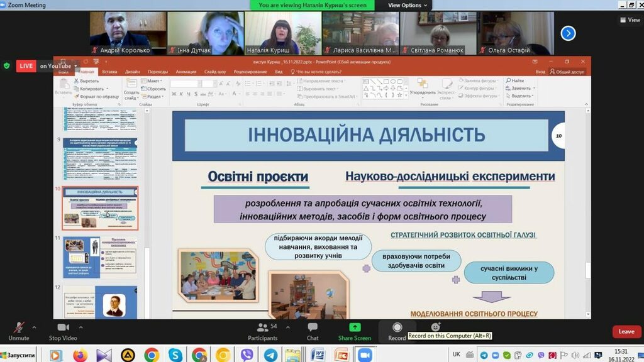The width and height of the screenshot is (644, 362).
Task: Expand video options arrow beside Stop Video
Action: (x=81, y=327)
